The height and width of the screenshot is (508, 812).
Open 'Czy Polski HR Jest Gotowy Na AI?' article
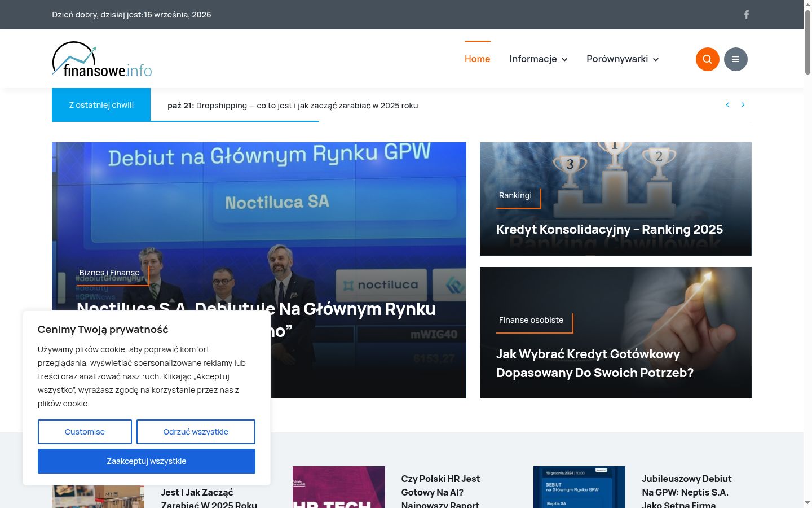[440, 492]
